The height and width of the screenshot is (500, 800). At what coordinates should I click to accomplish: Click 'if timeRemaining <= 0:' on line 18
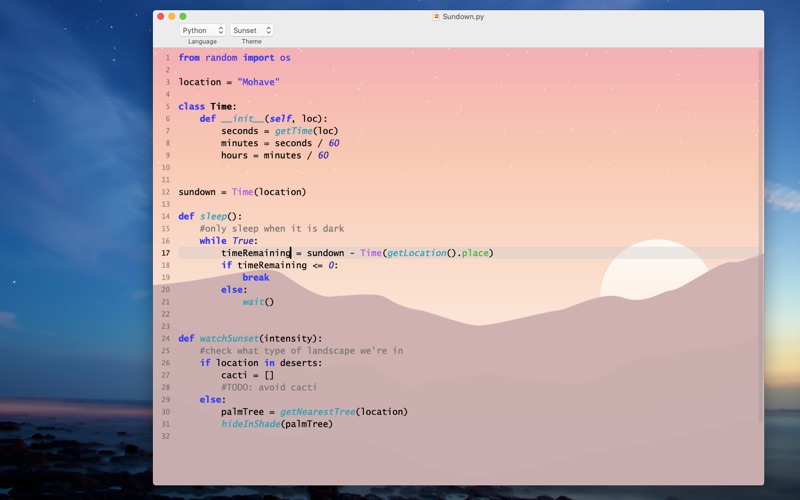(280, 265)
